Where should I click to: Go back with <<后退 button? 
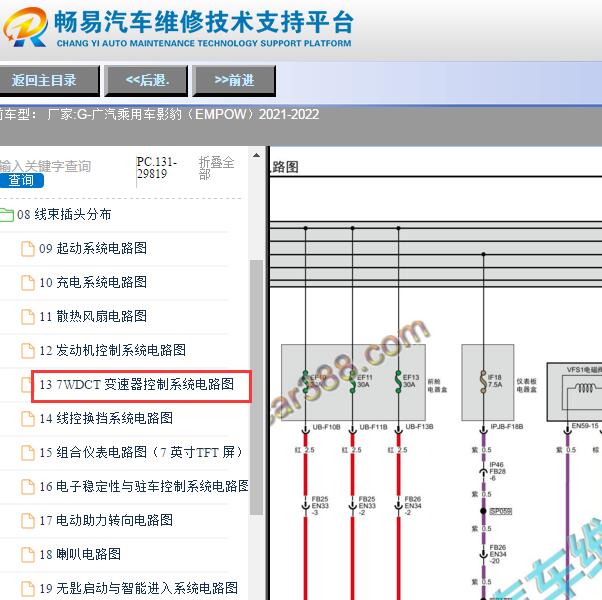coord(147,80)
